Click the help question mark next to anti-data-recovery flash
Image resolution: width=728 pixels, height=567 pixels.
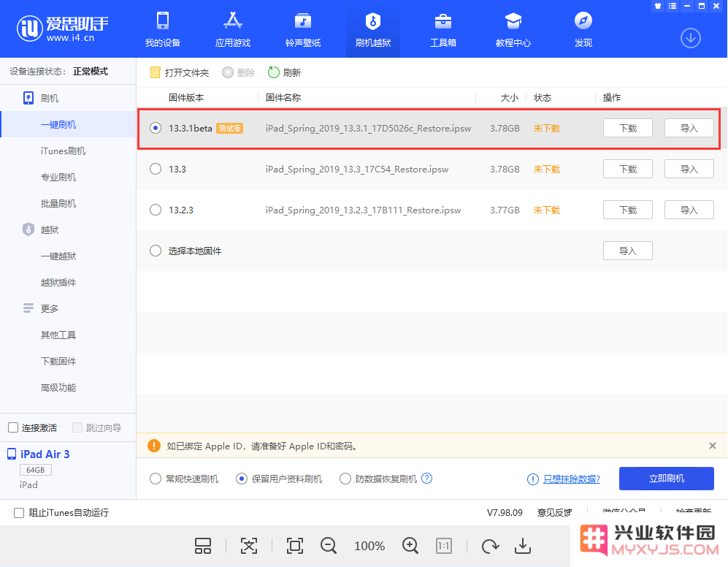pyautogui.click(x=426, y=479)
